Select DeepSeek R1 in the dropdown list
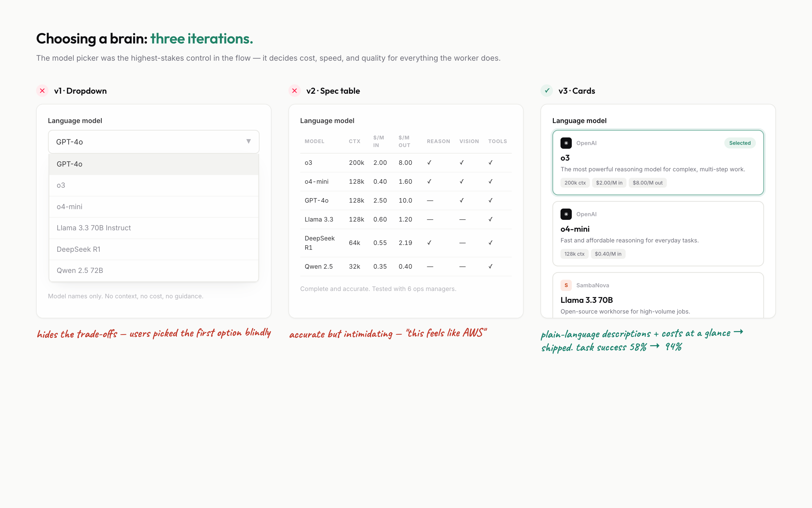The image size is (812, 508). pyautogui.click(x=154, y=249)
